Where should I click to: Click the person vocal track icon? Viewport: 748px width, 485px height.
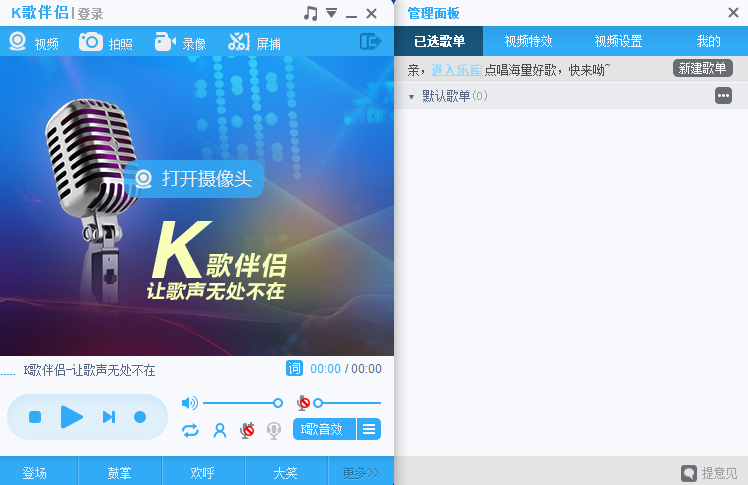point(220,431)
